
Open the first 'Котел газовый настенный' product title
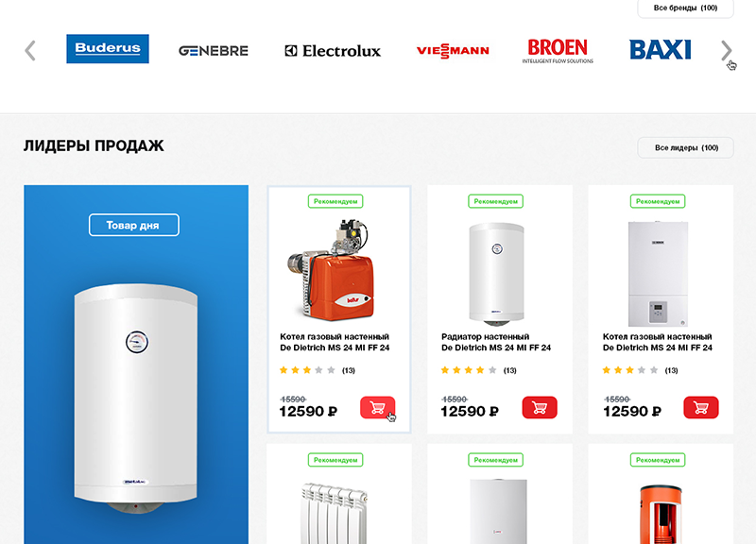(x=335, y=342)
